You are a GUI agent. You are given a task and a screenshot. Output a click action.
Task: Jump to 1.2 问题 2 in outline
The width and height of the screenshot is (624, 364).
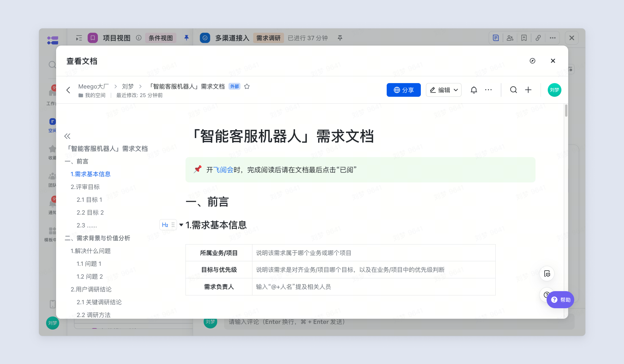(90, 277)
